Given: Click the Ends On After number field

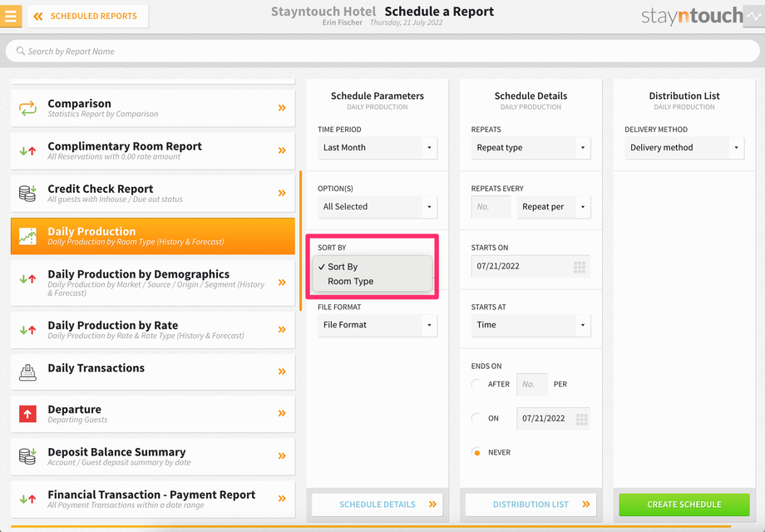Looking at the screenshot, I should click(532, 384).
